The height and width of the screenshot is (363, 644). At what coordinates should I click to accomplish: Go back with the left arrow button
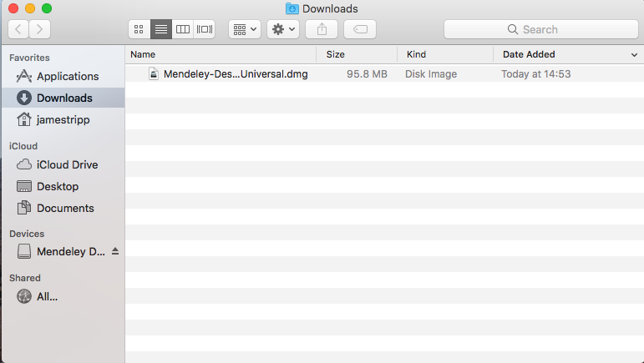coord(18,29)
